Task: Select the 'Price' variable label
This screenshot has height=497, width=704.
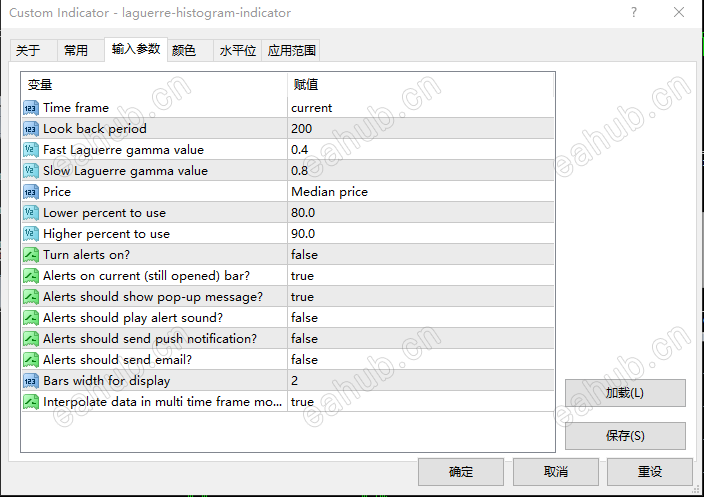Action: 57,192
